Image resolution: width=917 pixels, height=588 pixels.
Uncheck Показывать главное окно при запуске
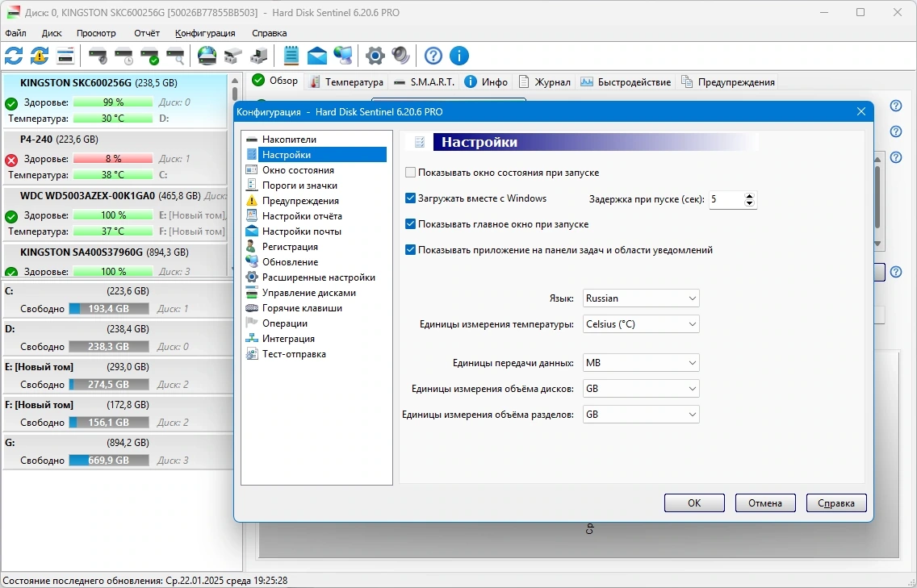(411, 224)
